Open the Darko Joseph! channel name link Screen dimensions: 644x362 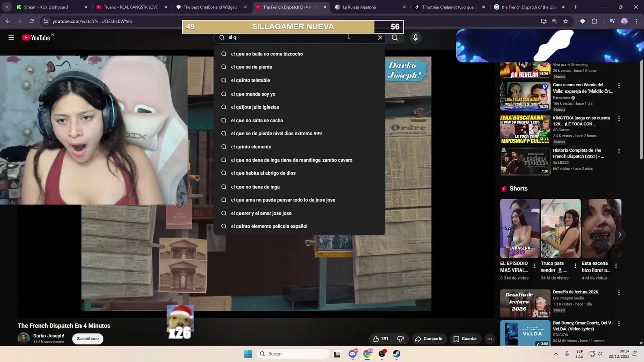[x=49, y=336]
